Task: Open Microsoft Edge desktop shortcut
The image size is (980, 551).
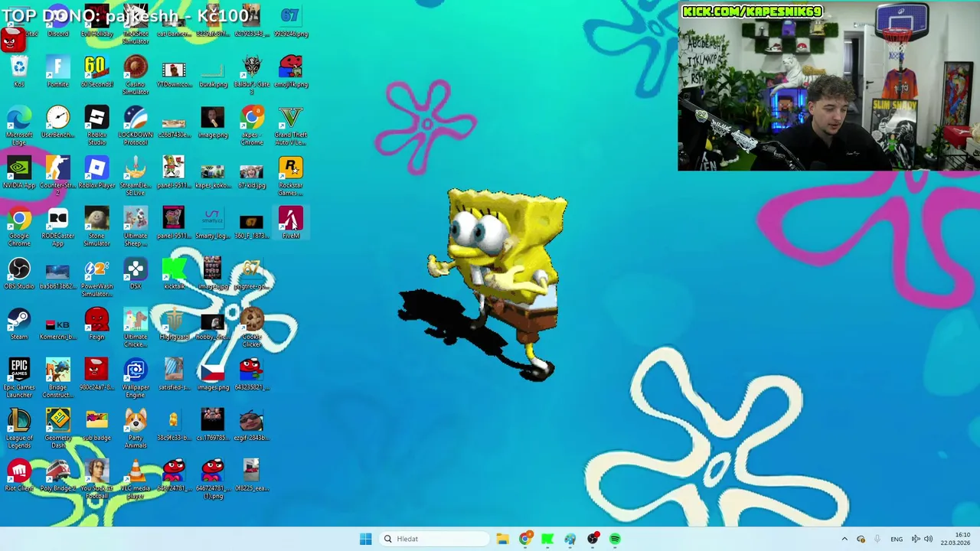Action: click(19, 126)
